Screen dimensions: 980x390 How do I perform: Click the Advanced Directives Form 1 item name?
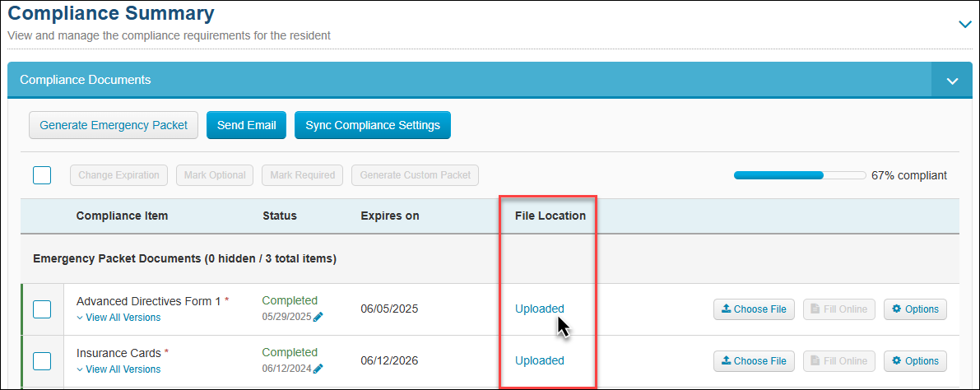click(148, 301)
